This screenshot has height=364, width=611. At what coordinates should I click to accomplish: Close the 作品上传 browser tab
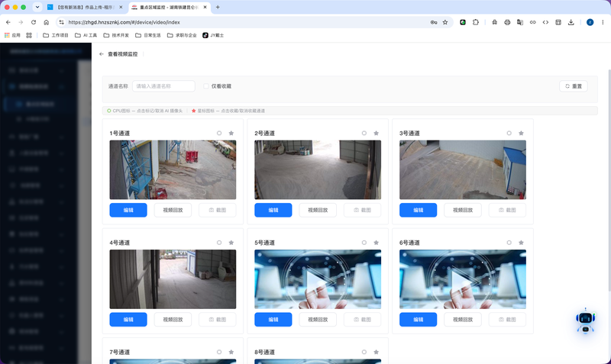(121, 7)
